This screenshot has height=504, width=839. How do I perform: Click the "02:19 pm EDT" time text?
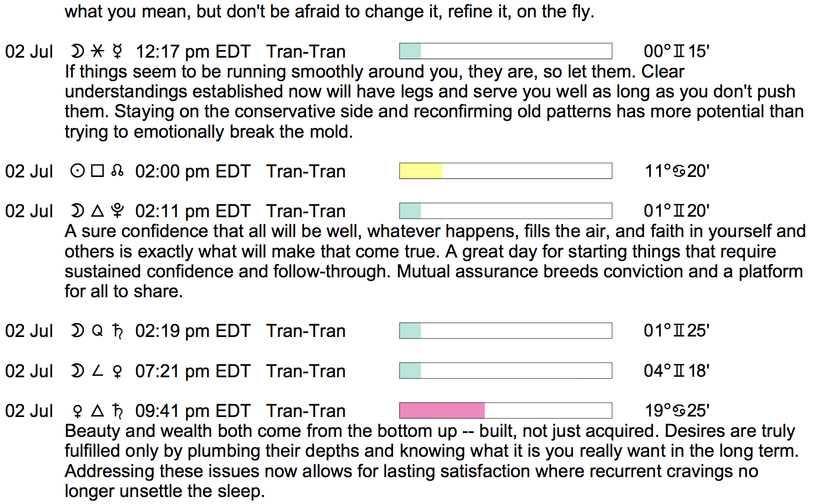click(192, 331)
